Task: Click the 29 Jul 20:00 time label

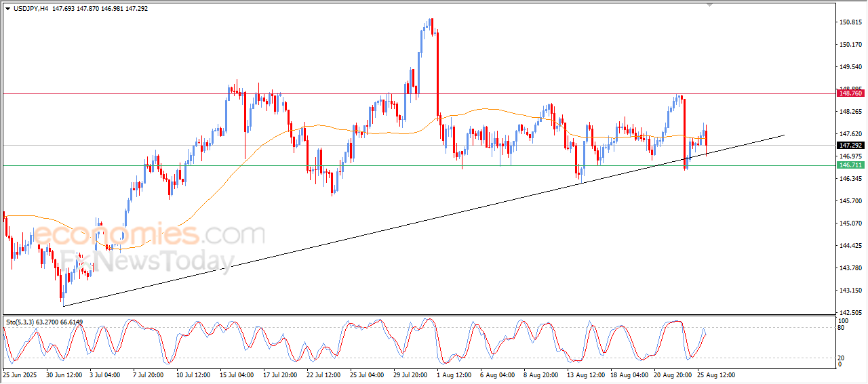Action: tap(412, 375)
